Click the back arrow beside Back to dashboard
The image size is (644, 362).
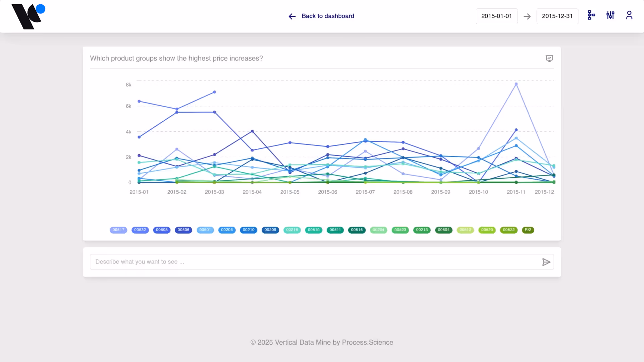[x=292, y=16]
